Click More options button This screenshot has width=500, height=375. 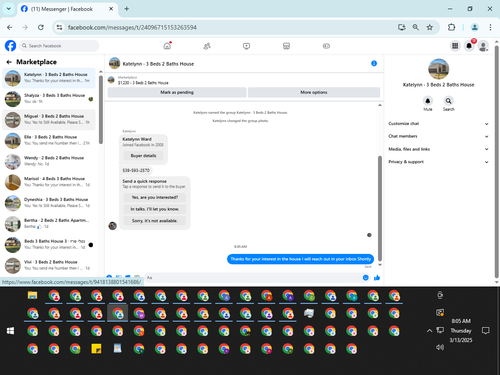tap(314, 92)
